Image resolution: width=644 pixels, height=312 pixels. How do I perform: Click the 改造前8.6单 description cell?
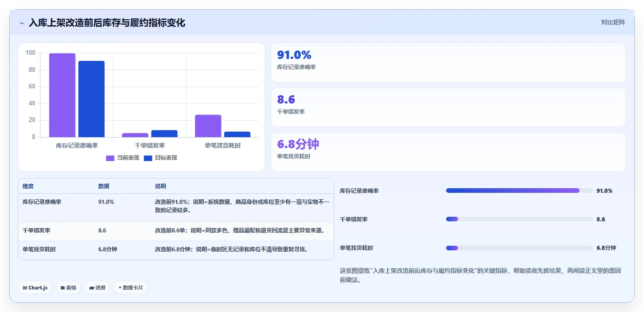coord(240,231)
